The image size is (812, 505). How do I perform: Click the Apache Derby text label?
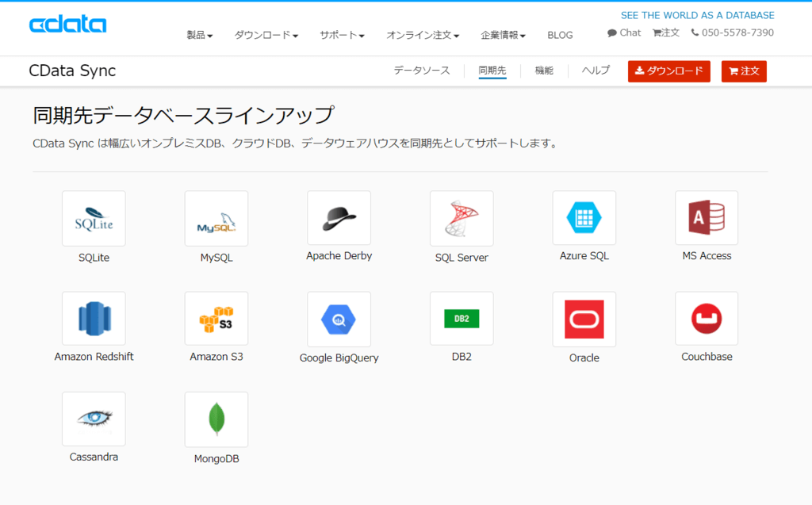[339, 256]
